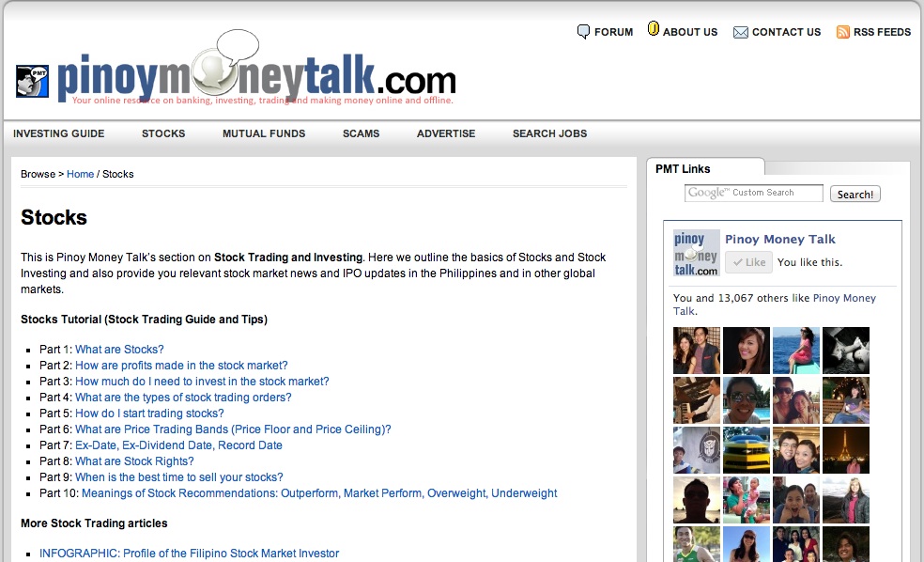Click the About Us coin icon
This screenshot has height=562, width=924.
click(x=654, y=30)
